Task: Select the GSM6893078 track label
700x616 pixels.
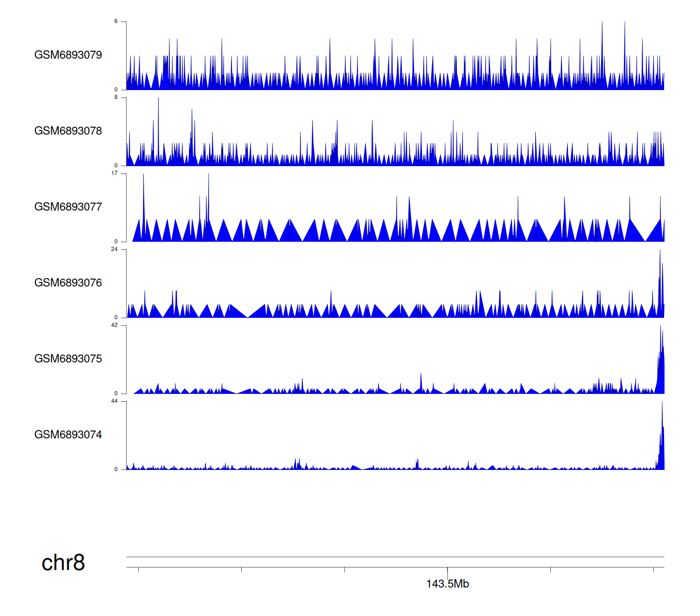Action: pos(68,131)
